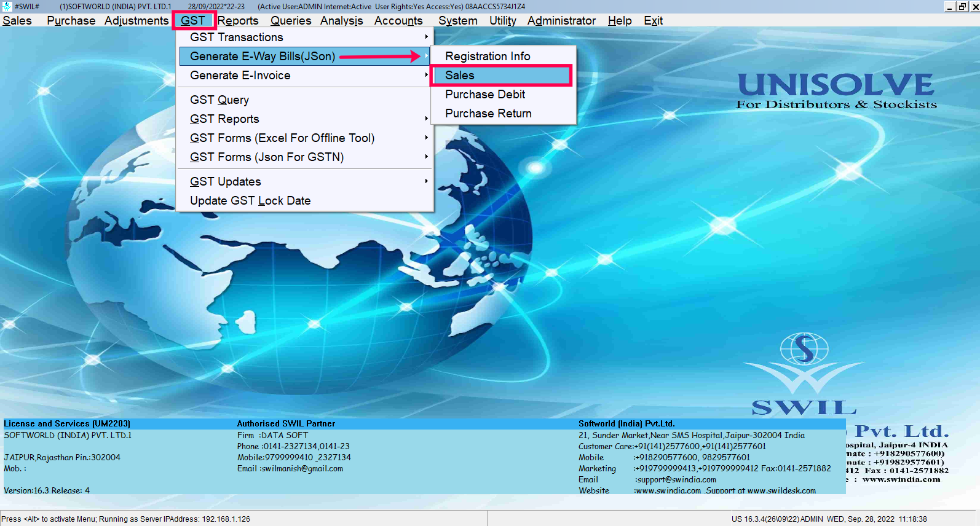Image resolution: width=980 pixels, height=526 pixels.
Task: Click the SWIL application icon in title bar
Action: 7,6
